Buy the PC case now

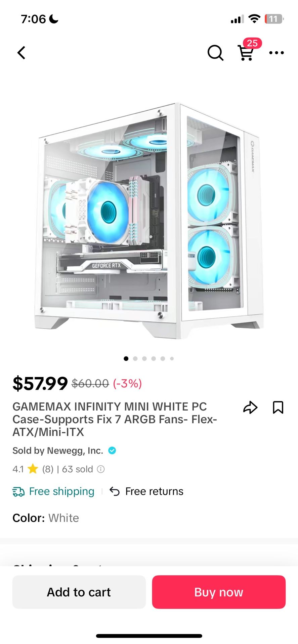[x=219, y=592]
